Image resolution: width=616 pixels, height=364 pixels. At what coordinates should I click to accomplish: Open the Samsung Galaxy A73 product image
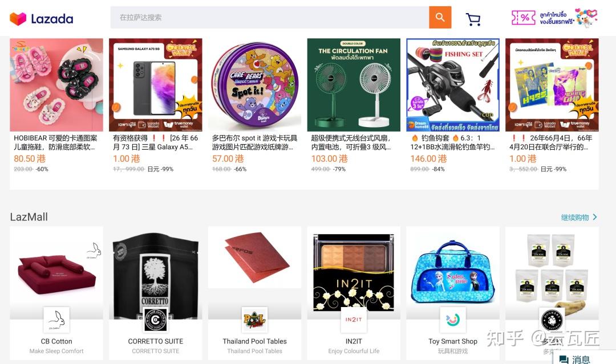[x=156, y=85]
